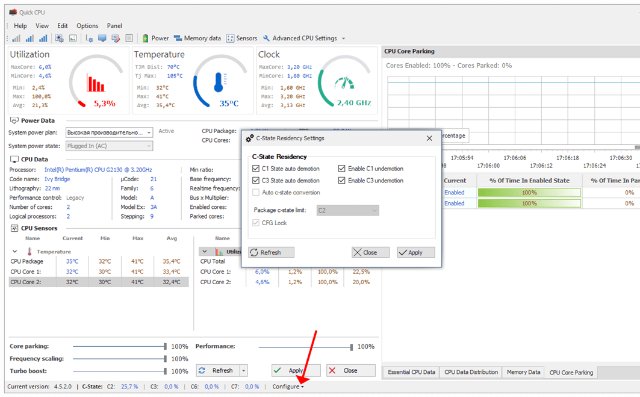Toggle Enable C3 undemotion checkbox
Screen dimensions: 640x397
pos(342,180)
